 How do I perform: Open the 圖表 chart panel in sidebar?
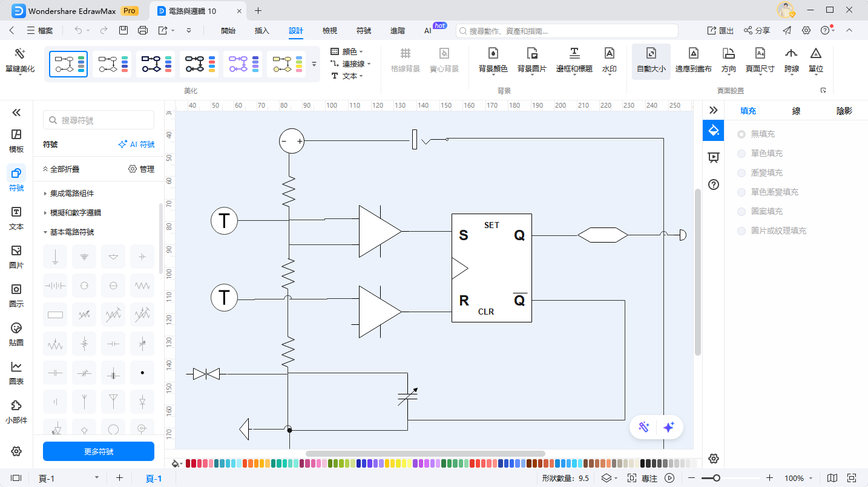pos(16,373)
